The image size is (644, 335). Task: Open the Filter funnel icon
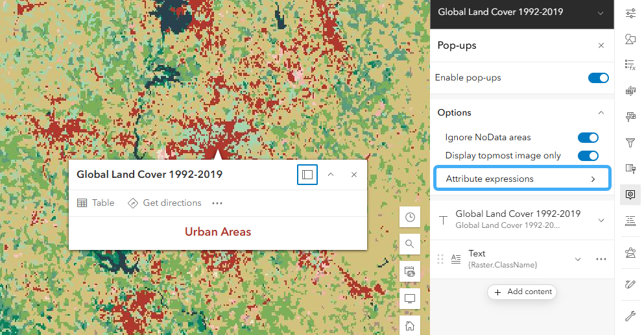(630, 143)
